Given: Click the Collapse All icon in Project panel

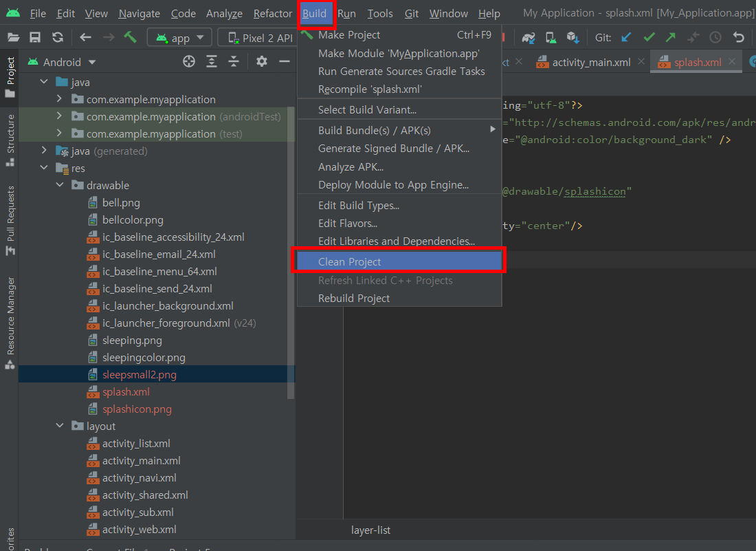Looking at the screenshot, I should point(234,61).
